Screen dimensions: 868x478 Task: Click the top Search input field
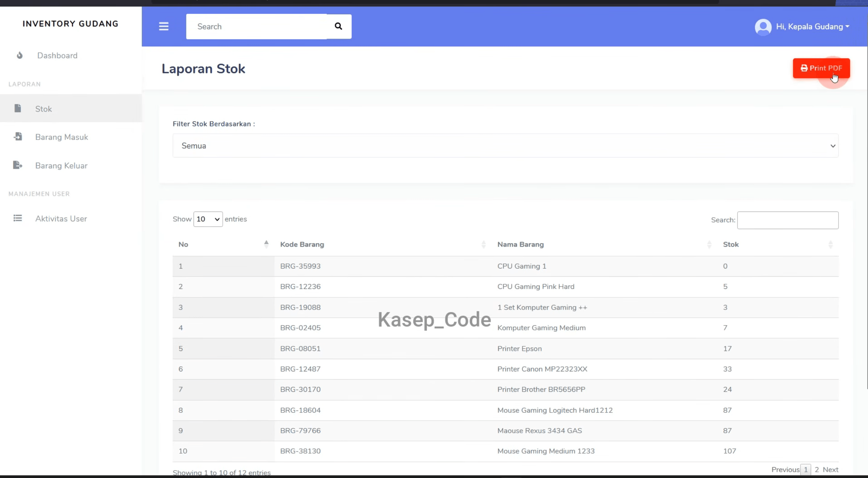pyautogui.click(x=256, y=26)
